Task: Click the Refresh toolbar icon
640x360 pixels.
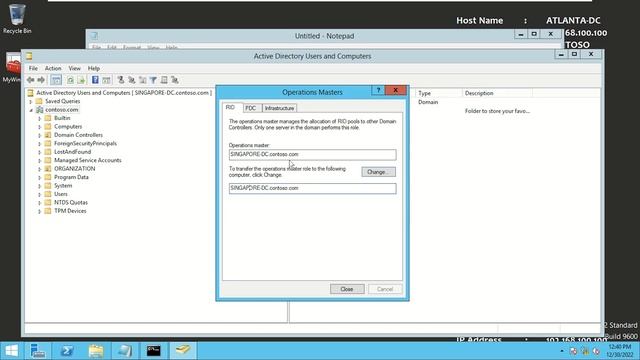Action: tap(70, 80)
